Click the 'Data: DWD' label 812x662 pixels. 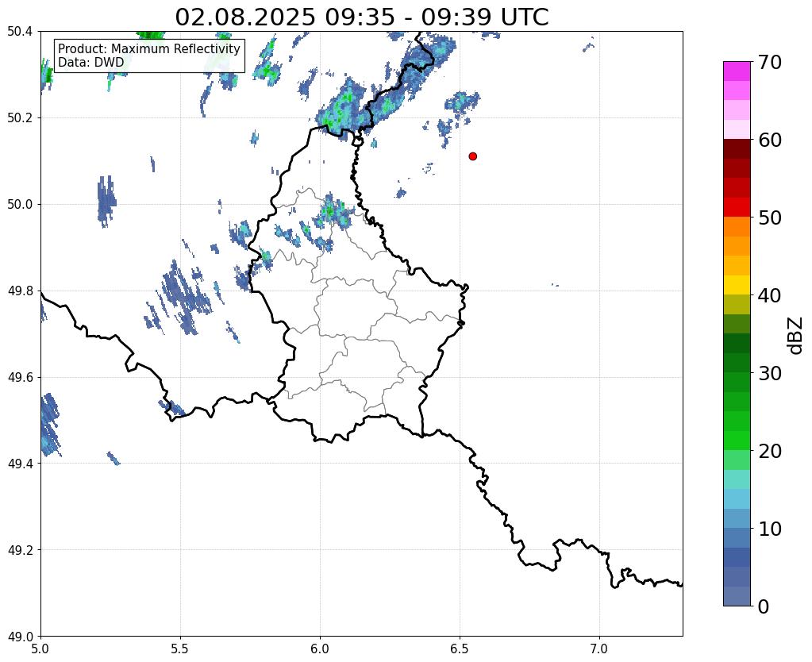click(91, 63)
